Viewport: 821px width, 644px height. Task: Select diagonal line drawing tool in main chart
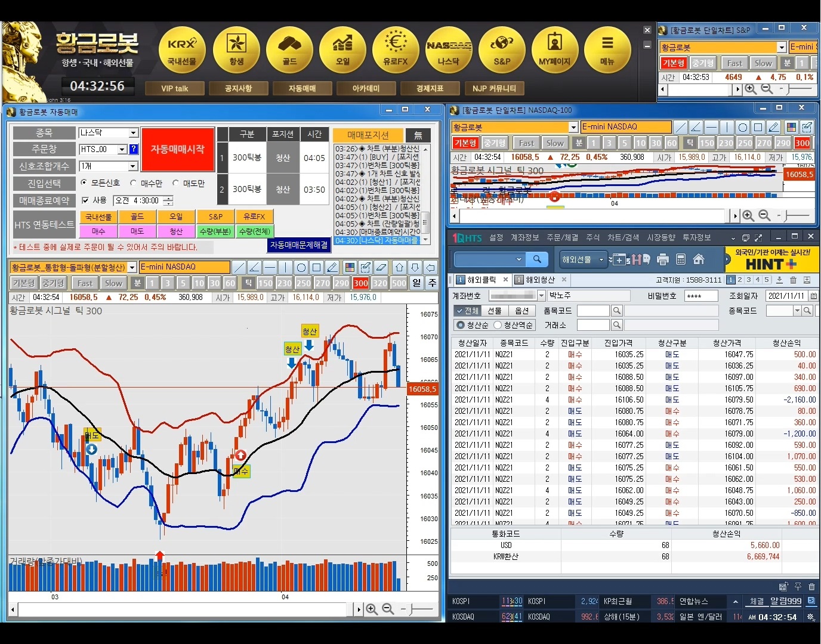(239, 267)
